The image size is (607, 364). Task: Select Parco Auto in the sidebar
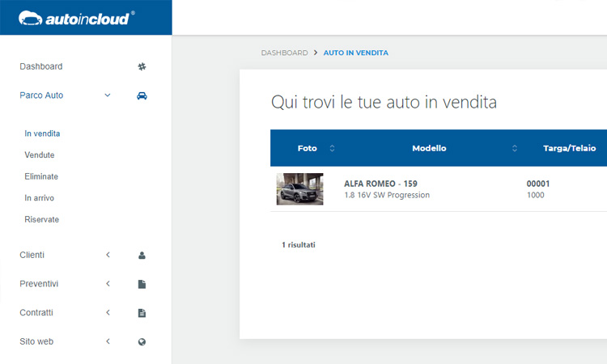[x=41, y=95]
